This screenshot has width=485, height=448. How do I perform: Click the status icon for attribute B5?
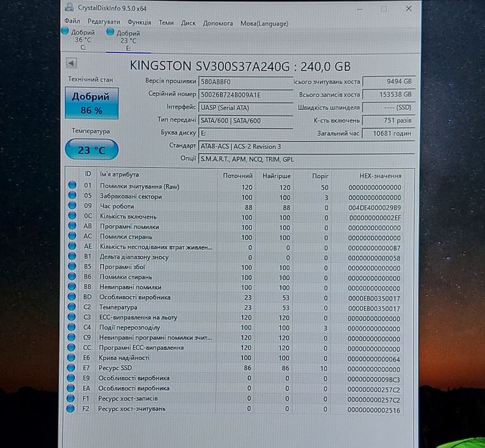[x=72, y=266]
